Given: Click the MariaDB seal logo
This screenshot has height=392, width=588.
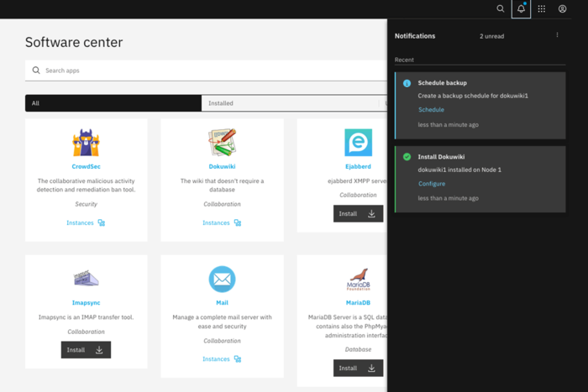Looking at the screenshot, I should (x=358, y=279).
